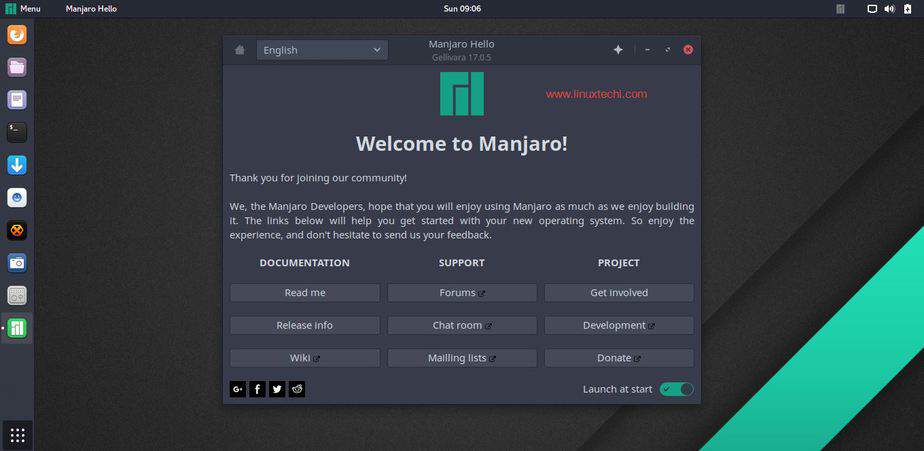Click the Gellivara 17.0.5 version subtitle

click(x=462, y=58)
